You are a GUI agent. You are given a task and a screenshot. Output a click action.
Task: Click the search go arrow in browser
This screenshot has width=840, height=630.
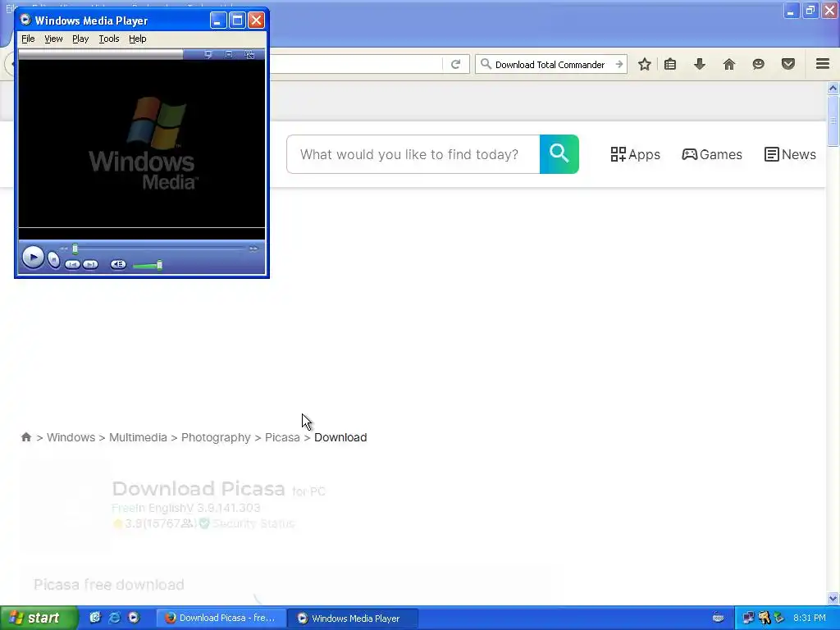619,64
